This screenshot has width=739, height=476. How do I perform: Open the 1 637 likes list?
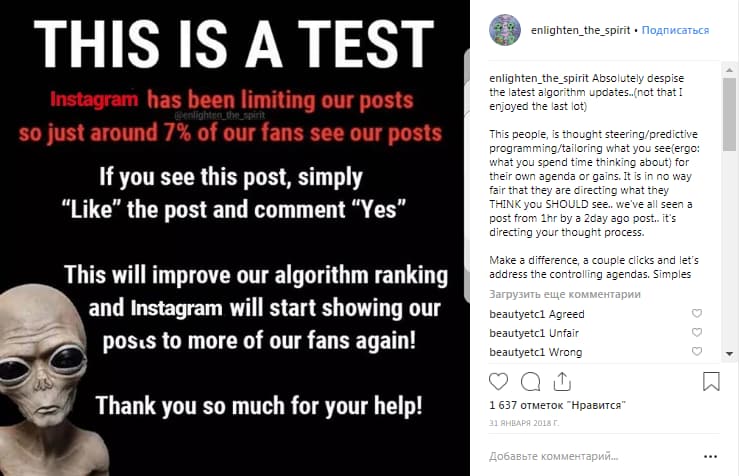click(x=557, y=405)
